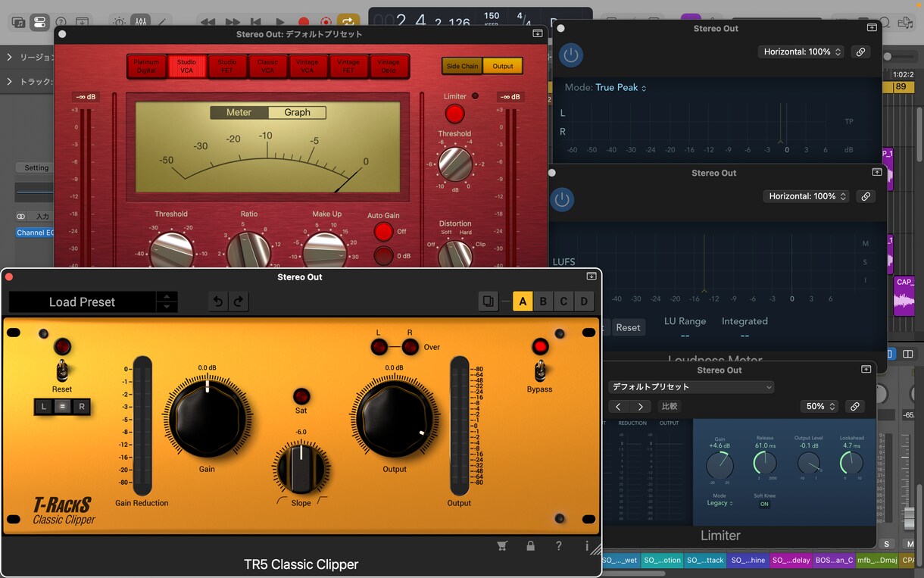This screenshot has height=578, width=924.
Task: Toggle the compressor Limiter red button
Action: click(454, 114)
